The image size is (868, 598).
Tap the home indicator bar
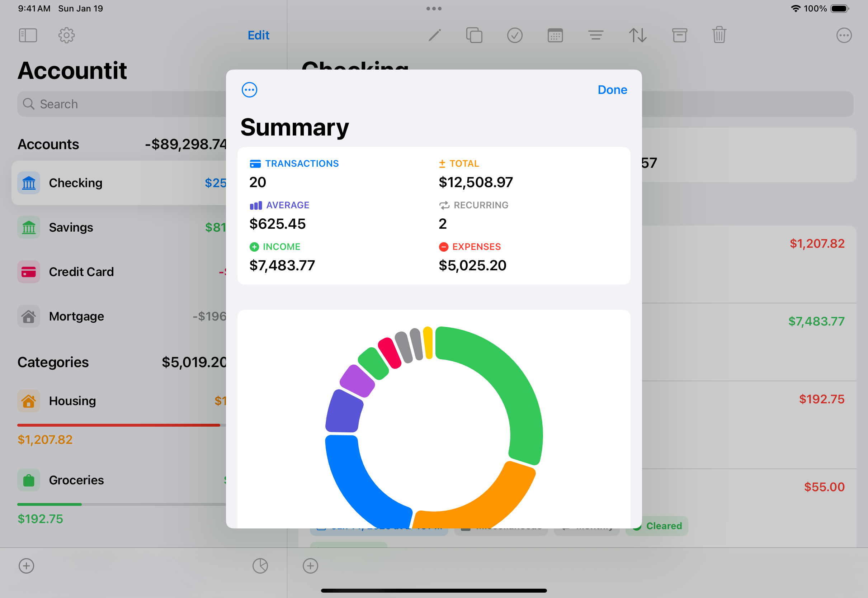pos(434,591)
